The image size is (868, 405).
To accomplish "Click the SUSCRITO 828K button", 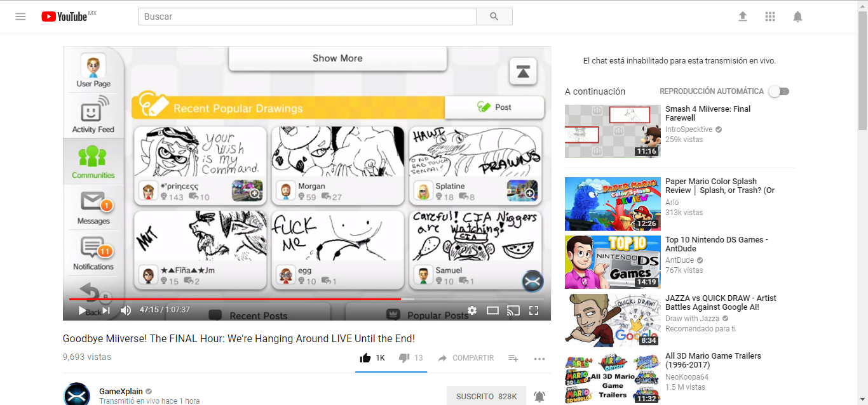I will [x=486, y=396].
